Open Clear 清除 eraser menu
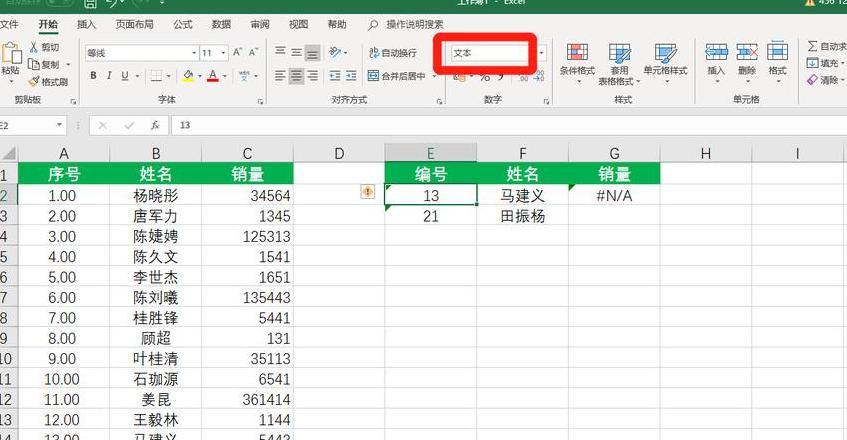 827,80
